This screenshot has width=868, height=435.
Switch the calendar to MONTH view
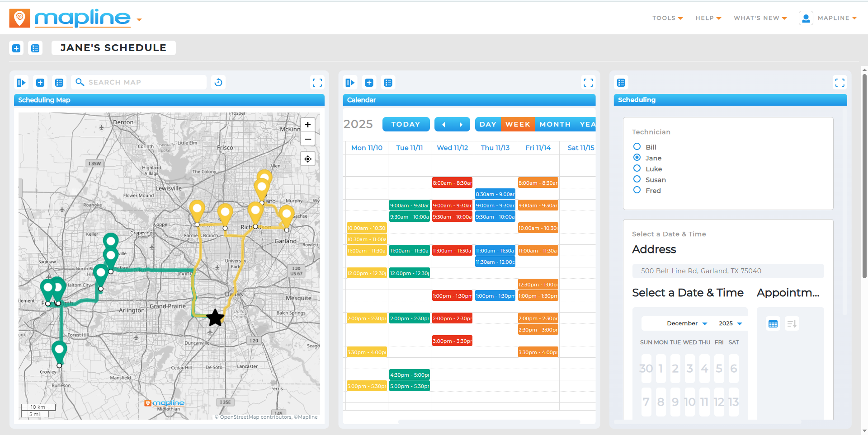[555, 124]
